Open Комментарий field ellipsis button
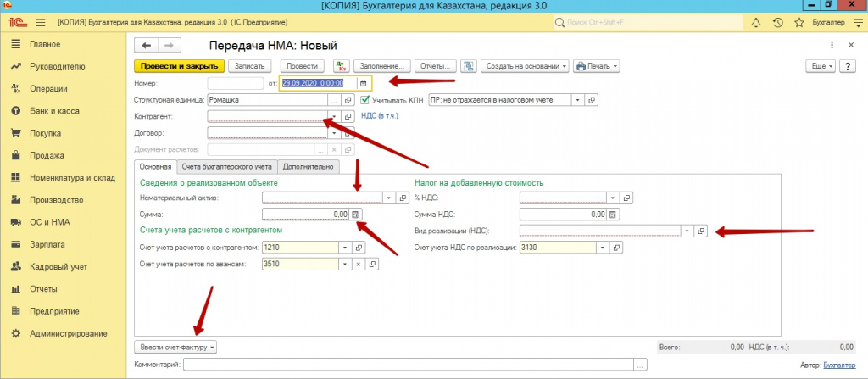Screen dimensions: 868x379 [x=640, y=364]
